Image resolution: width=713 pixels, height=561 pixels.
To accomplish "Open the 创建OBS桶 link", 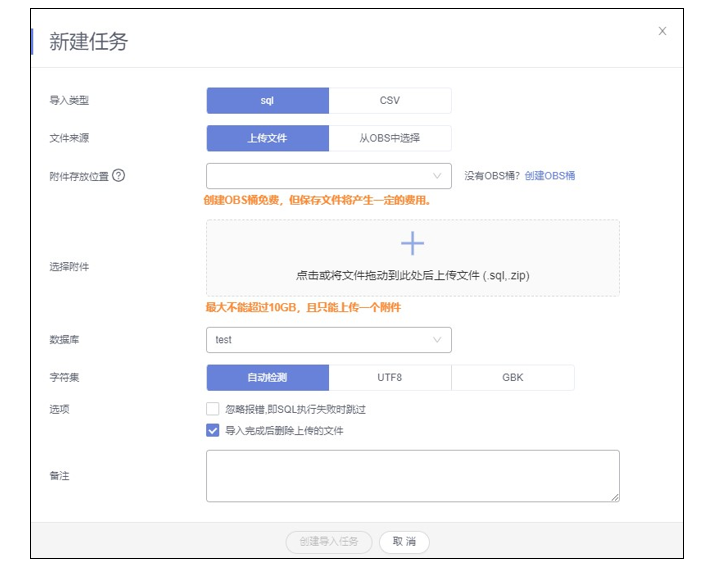I will click(550, 176).
